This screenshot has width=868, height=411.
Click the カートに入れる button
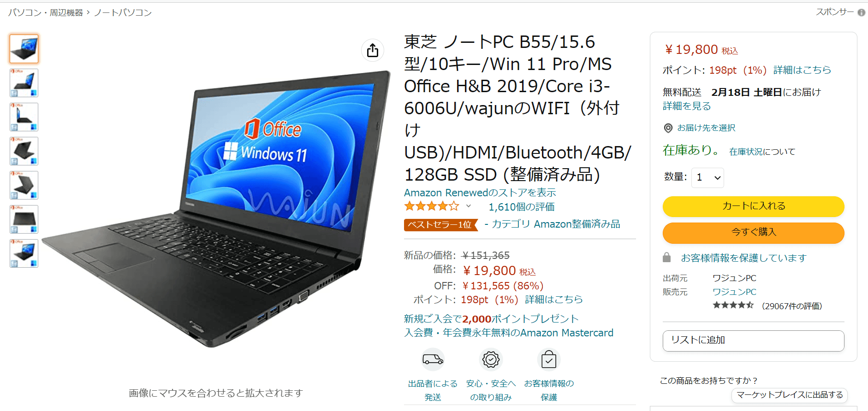753,206
